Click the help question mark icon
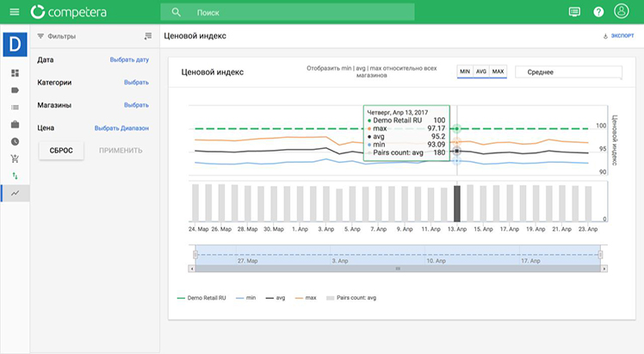 click(x=598, y=12)
